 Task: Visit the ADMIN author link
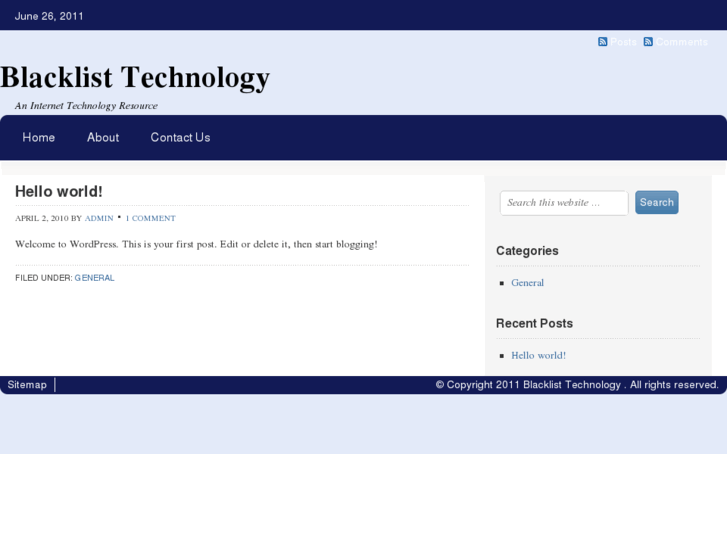[x=99, y=218]
